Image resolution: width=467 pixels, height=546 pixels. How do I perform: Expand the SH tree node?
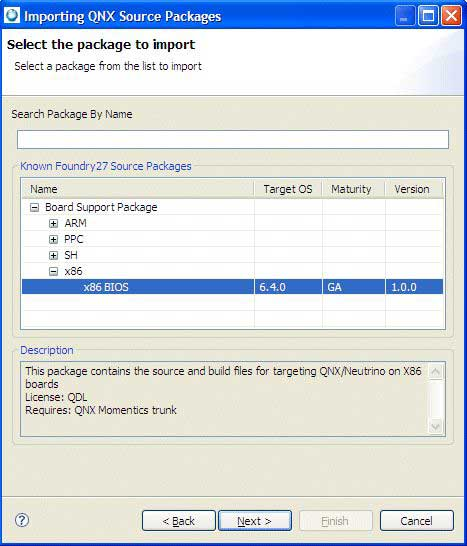53,256
